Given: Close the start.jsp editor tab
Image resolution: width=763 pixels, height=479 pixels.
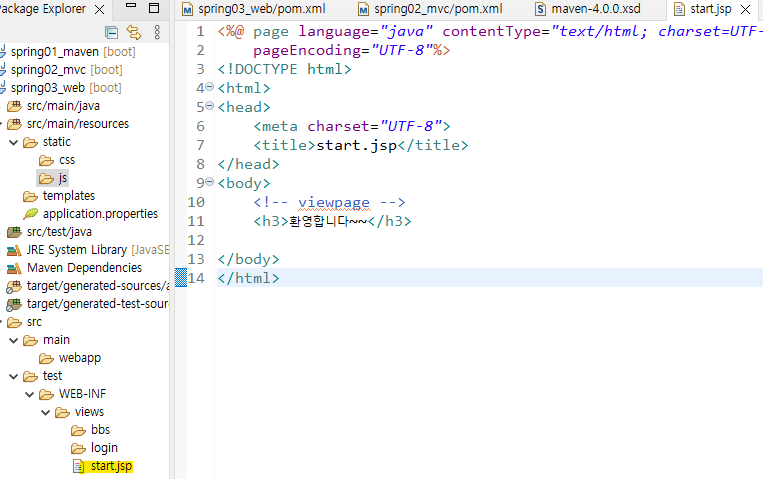Looking at the screenshot, I should click(x=745, y=9).
